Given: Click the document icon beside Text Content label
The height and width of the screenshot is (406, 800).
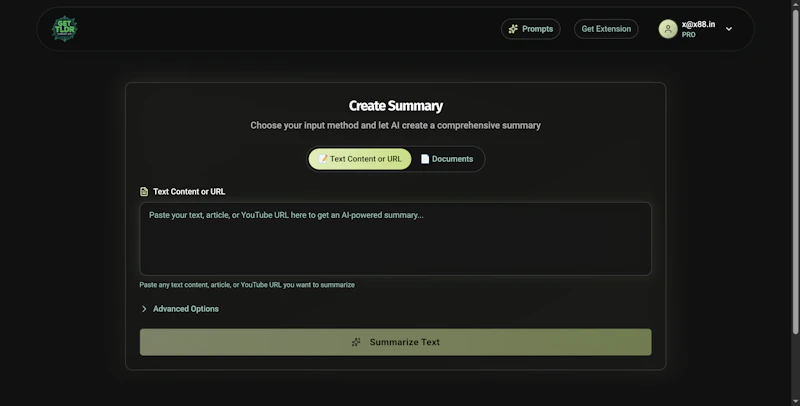Looking at the screenshot, I should coord(144,192).
